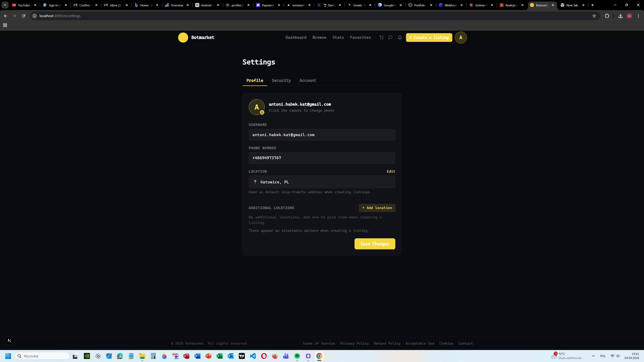This screenshot has height=362, width=644.
Task: Open Spotify from the taskbar
Action: point(297,356)
